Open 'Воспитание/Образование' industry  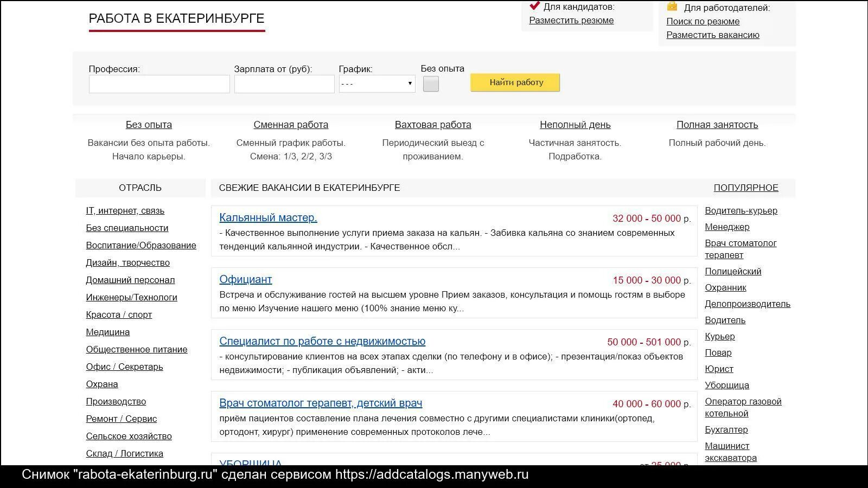click(x=141, y=246)
